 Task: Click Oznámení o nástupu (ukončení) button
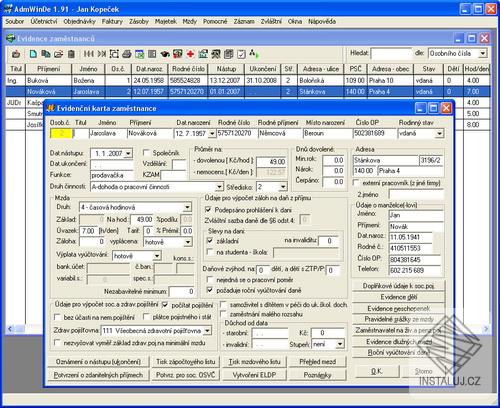(x=98, y=362)
